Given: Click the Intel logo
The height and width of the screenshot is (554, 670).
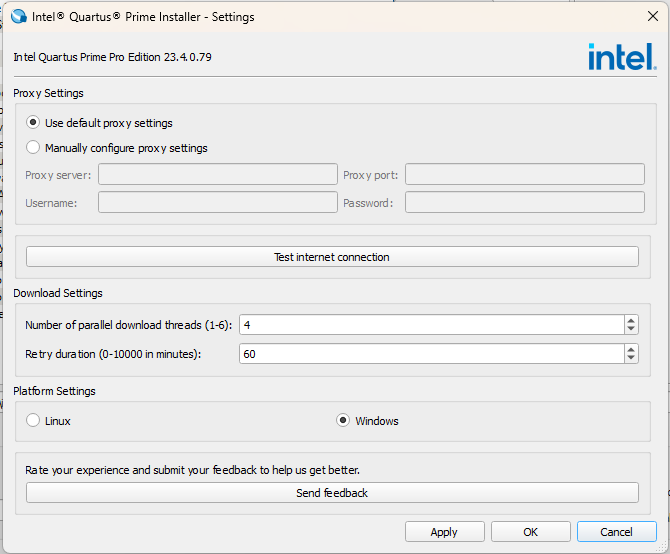Looking at the screenshot, I should point(622,57).
